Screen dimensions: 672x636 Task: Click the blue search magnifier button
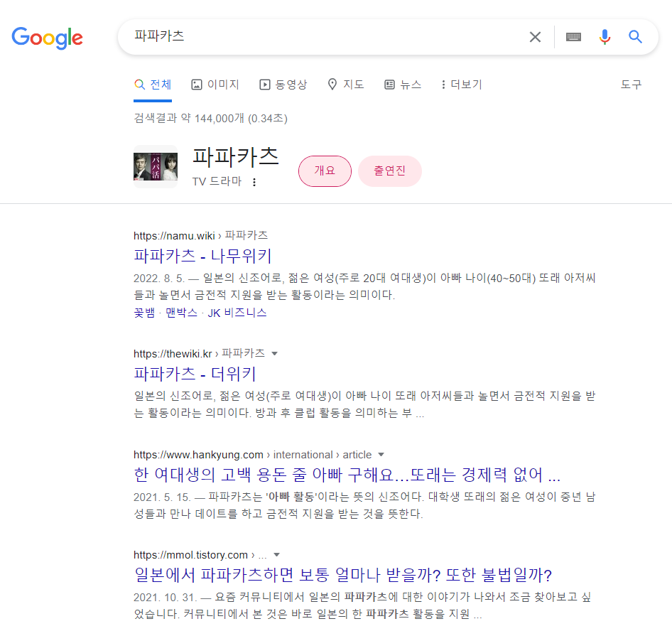coord(635,37)
